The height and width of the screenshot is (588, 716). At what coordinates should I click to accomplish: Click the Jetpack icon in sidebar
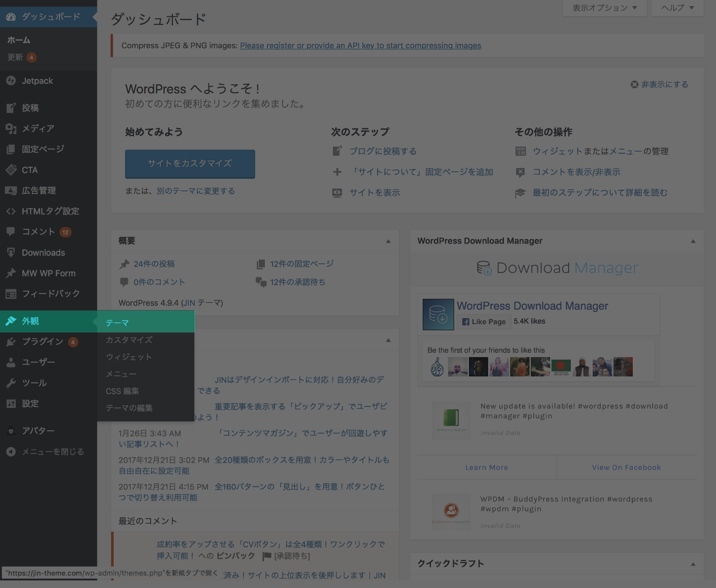click(x=11, y=81)
